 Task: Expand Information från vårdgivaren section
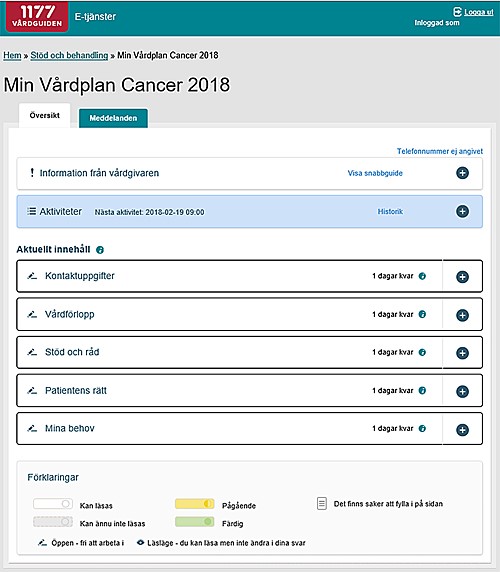[462, 173]
